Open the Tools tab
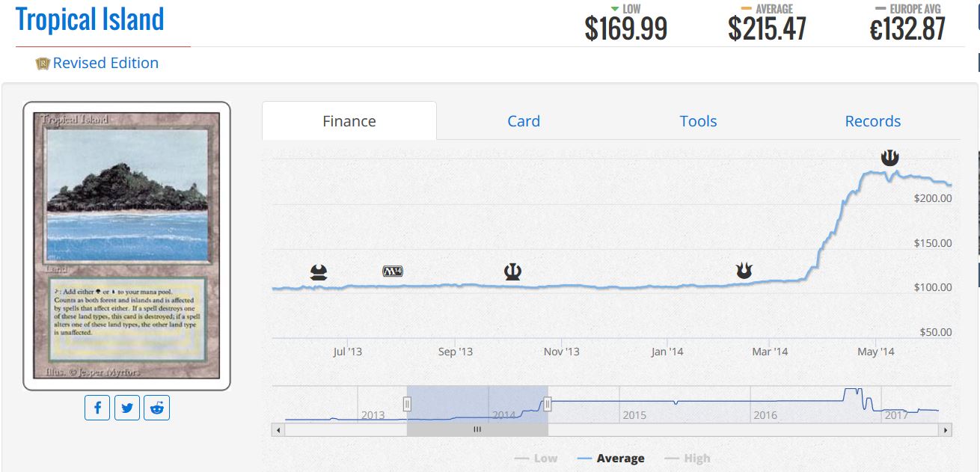Viewport: 980px width, 472px height. click(x=698, y=121)
